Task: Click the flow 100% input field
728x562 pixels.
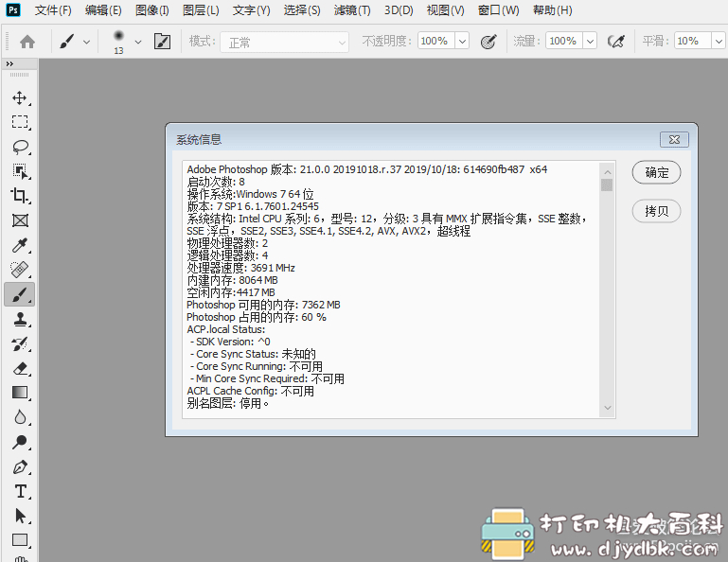Action: tap(563, 41)
